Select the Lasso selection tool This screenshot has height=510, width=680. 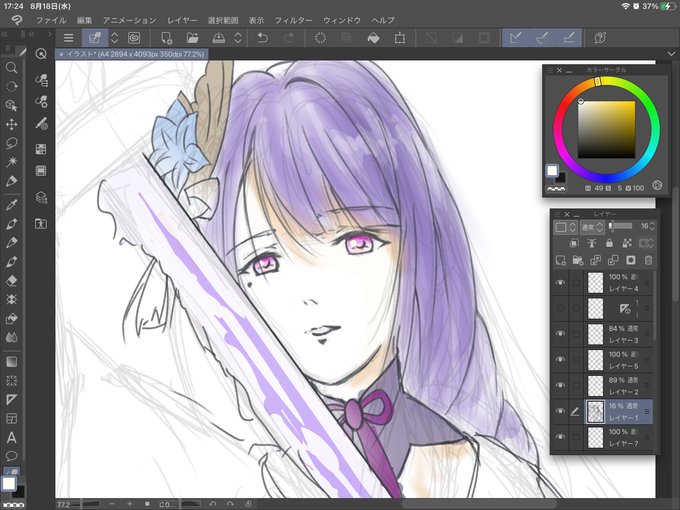11,143
